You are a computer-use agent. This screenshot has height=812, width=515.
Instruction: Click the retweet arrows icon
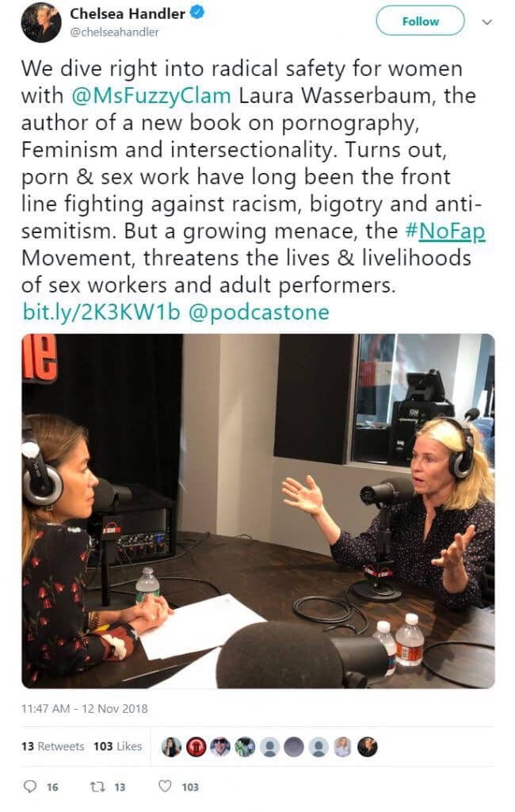click(97, 787)
